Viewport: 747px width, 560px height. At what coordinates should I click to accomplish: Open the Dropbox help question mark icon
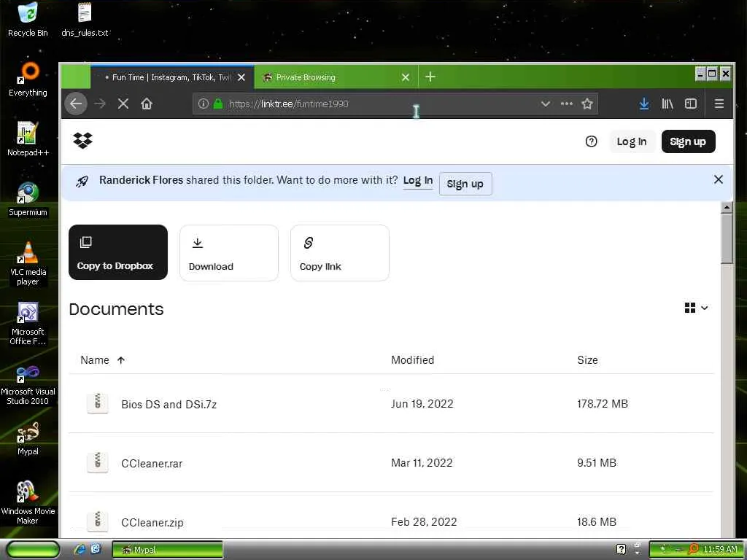[591, 141]
